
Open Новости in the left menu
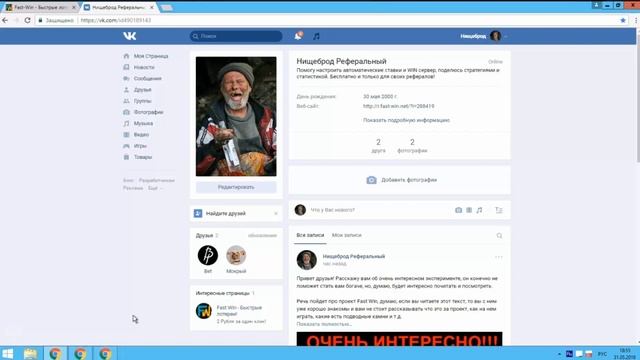[144, 67]
